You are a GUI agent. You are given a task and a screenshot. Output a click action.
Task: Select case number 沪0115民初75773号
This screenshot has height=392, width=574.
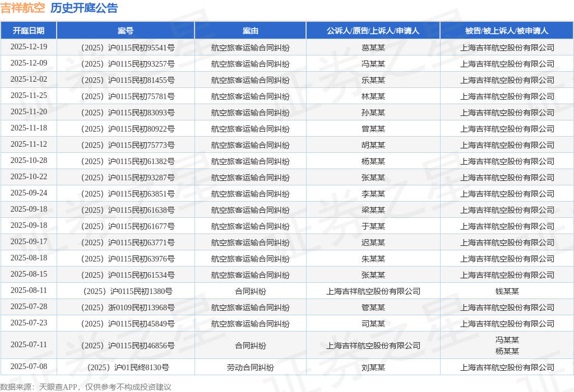128,145
